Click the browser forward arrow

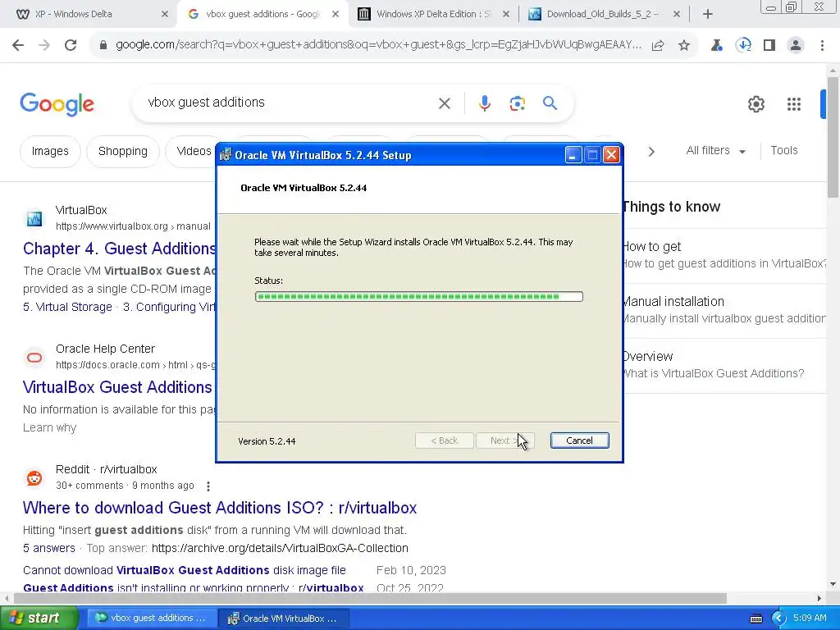[x=44, y=46]
